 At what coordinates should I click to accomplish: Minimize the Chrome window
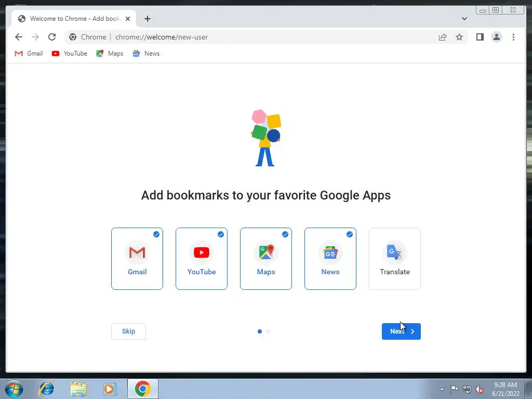pyautogui.click(x=483, y=10)
